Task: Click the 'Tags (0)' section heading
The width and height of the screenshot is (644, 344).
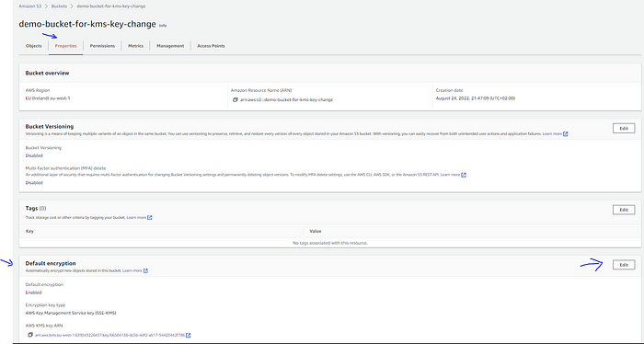Action: pos(36,209)
